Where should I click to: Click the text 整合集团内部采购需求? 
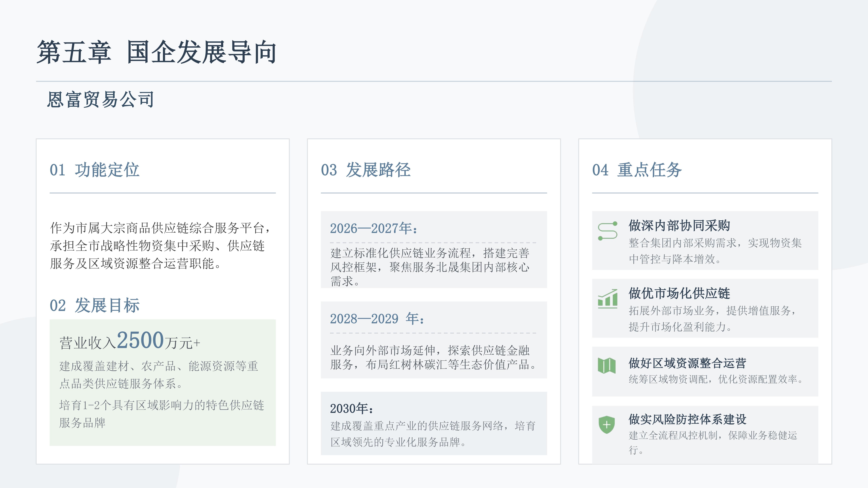coord(715,251)
